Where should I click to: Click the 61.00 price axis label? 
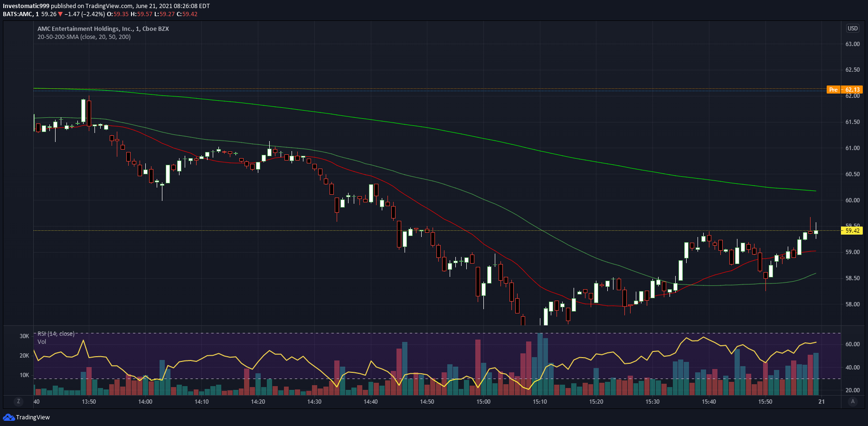tap(852, 148)
